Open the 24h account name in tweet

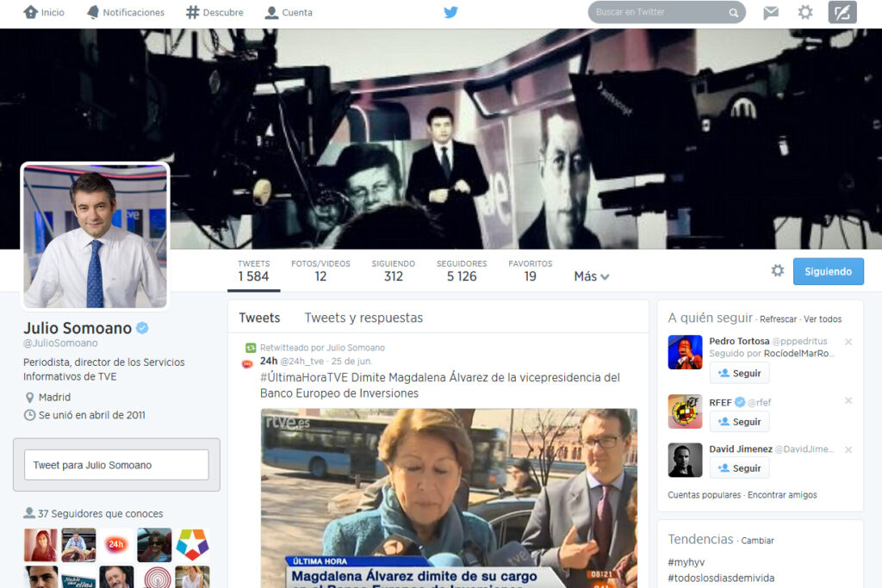pyautogui.click(x=269, y=361)
